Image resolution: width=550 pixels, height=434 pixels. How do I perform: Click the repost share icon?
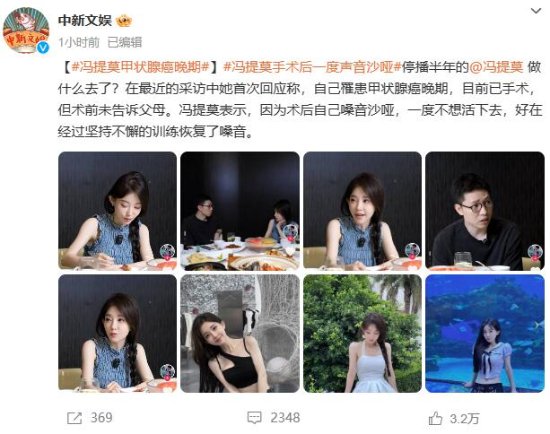pyautogui.click(x=74, y=418)
